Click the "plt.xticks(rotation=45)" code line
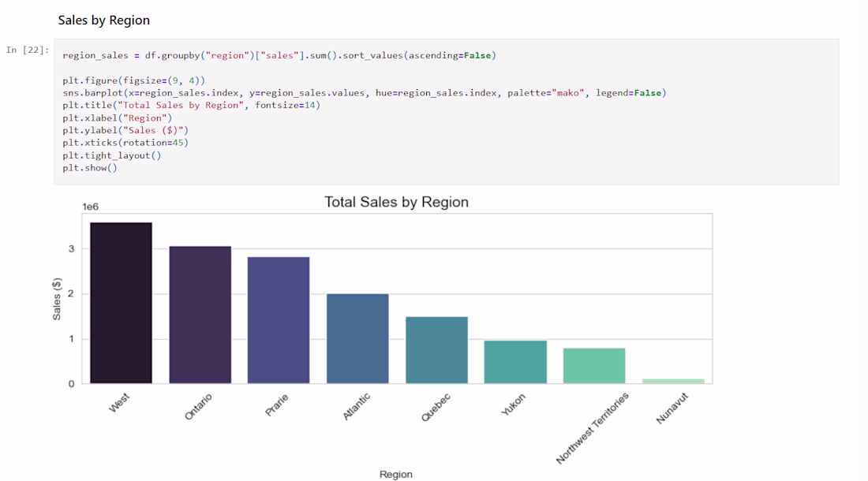Screen dimensions: 868x481 pyautogui.click(x=125, y=143)
